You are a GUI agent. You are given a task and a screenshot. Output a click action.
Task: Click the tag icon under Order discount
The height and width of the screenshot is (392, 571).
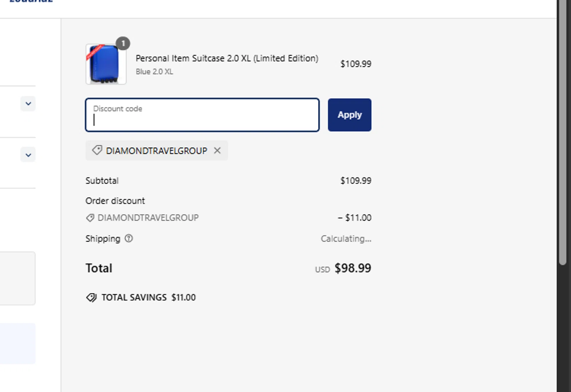90,218
